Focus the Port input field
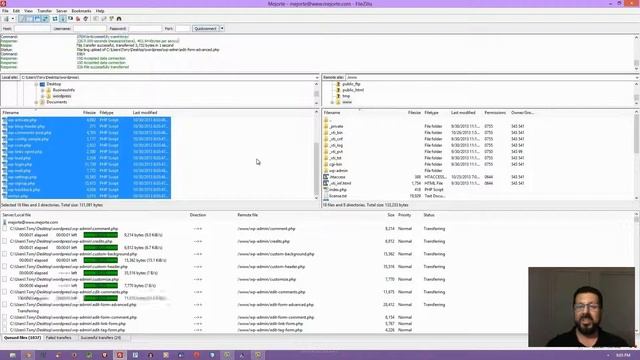640x360 pixels. [x=182, y=29]
